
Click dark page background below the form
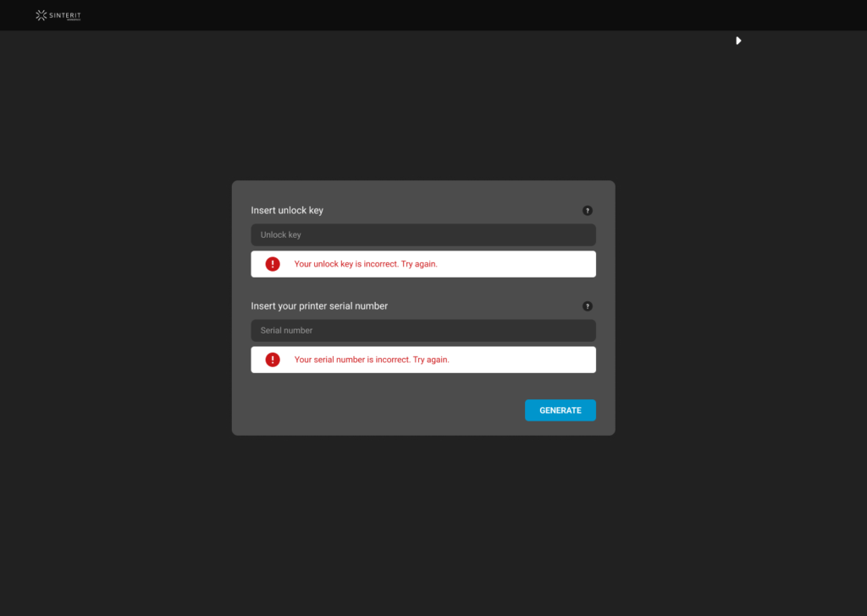tap(423, 525)
